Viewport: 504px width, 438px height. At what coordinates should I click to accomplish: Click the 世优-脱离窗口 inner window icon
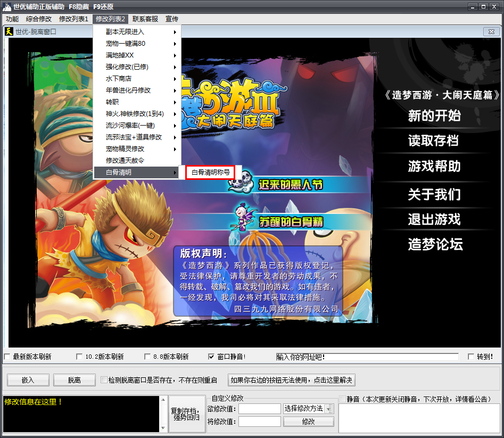9,32
